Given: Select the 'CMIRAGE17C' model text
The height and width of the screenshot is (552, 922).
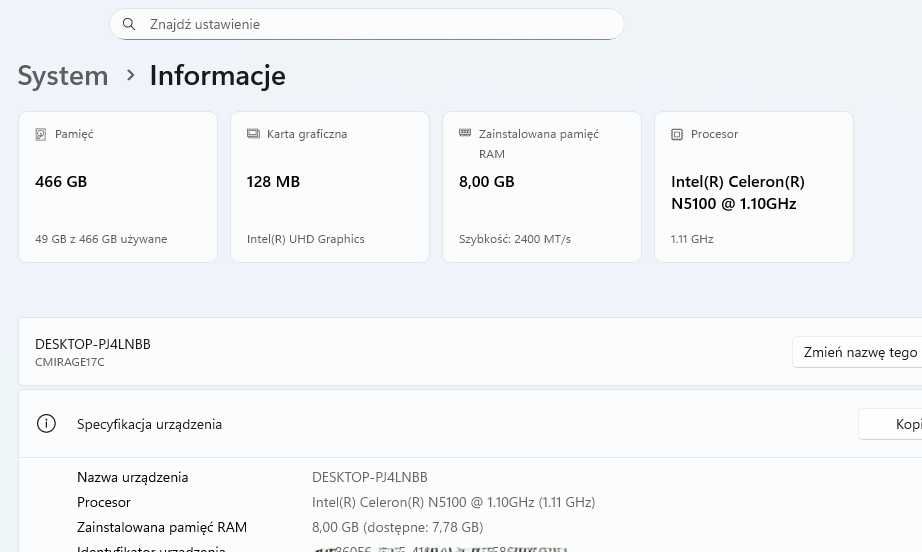Looking at the screenshot, I should 70,362.
